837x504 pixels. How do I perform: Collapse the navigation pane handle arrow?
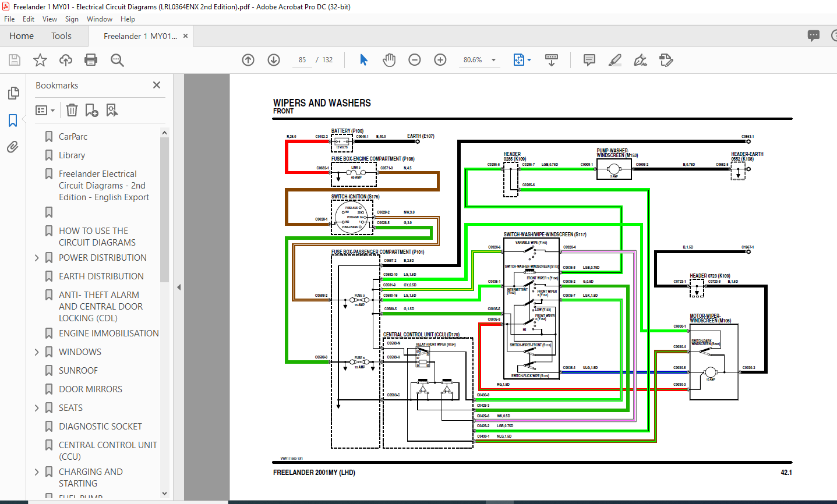[x=179, y=287]
